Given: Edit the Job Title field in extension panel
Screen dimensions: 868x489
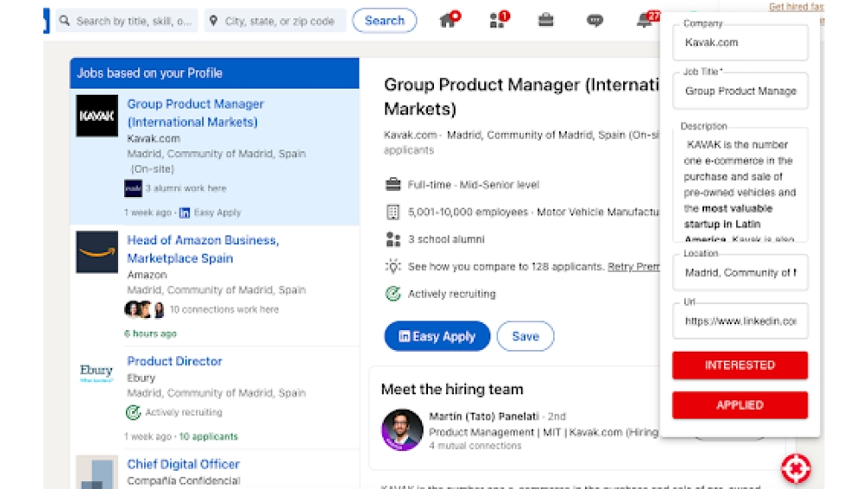Looking at the screenshot, I should [x=740, y=91].
